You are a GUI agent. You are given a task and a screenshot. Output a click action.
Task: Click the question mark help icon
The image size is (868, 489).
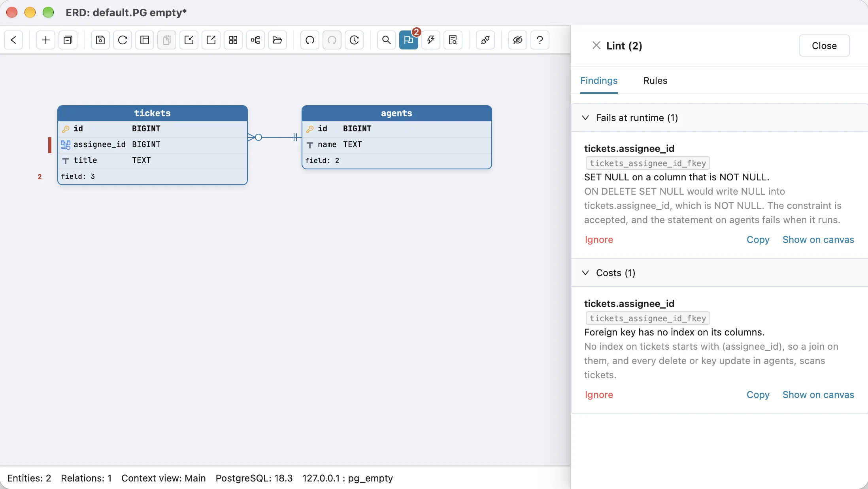(540, 40)
